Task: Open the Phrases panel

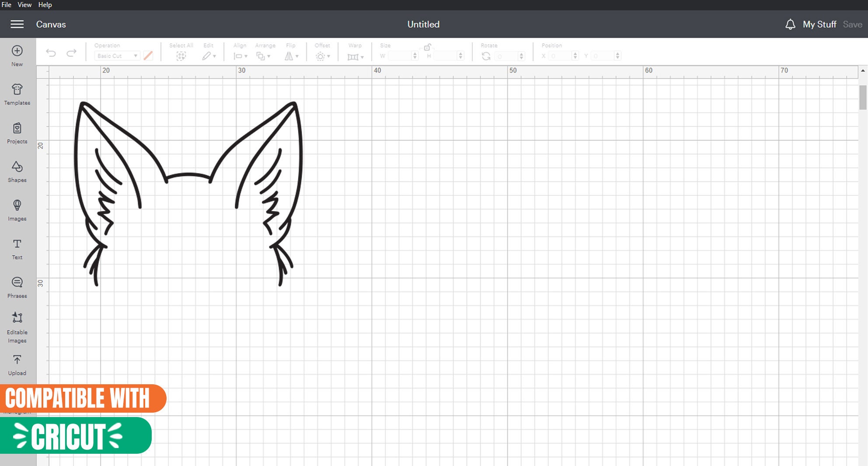Action: 17,288
